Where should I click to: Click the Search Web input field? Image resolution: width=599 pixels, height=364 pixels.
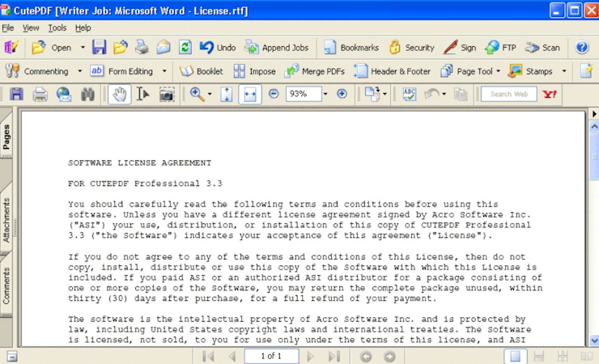click(509, 94)
